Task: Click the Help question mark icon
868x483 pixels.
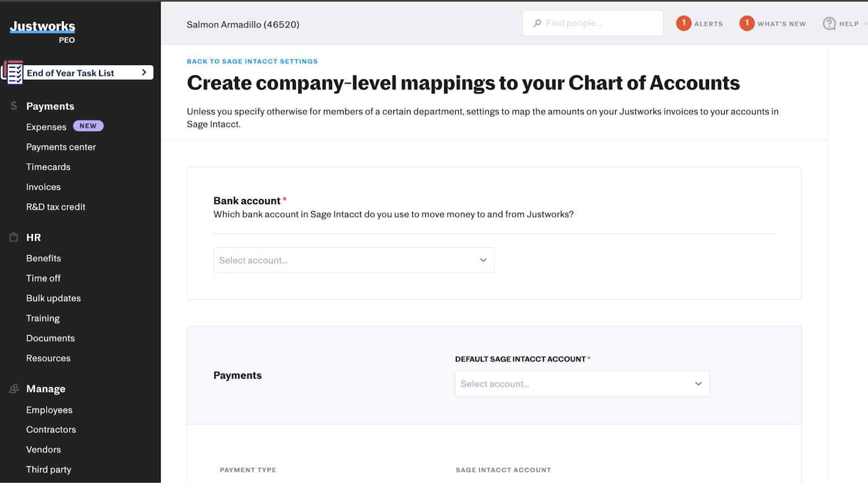Action: click(x=829, y=23)
